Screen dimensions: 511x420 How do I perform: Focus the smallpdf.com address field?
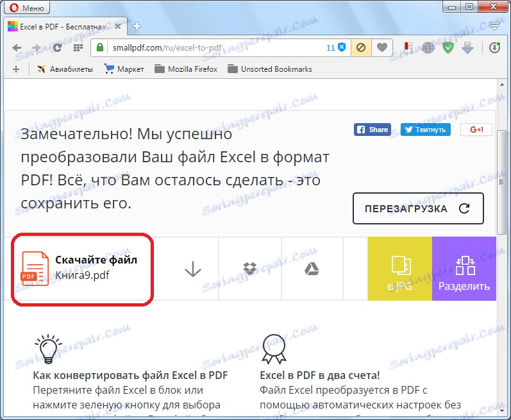(215, 48)
